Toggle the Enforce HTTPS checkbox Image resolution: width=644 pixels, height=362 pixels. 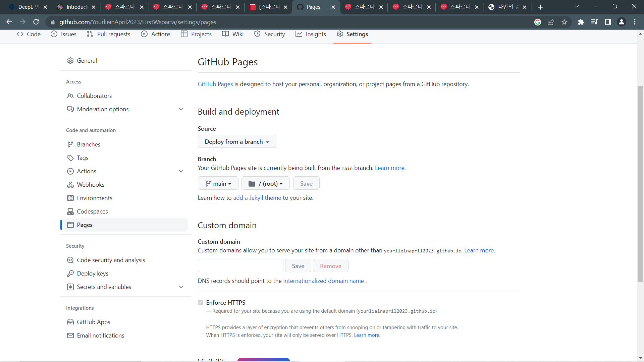pos(201,302)
